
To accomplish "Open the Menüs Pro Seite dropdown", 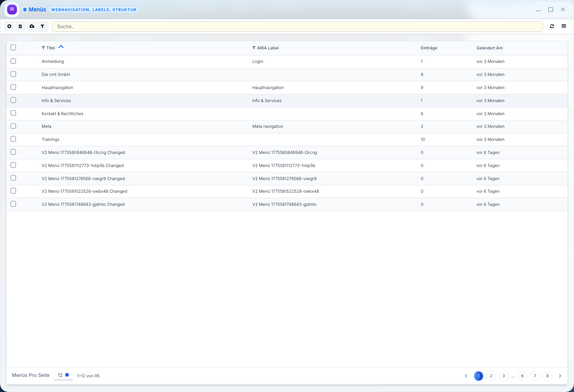I will pos(63,375).
